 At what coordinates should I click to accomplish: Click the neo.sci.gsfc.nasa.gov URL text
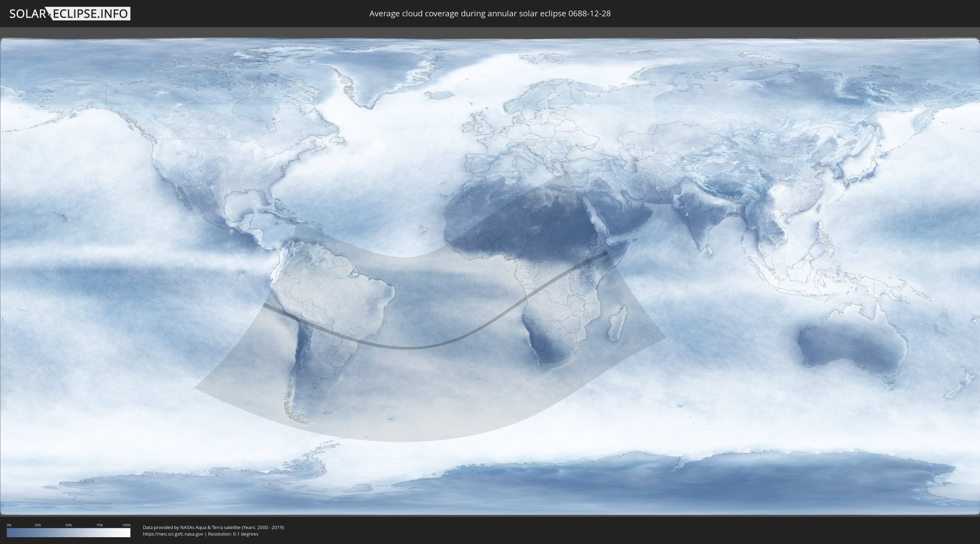(x=173, y=534)
